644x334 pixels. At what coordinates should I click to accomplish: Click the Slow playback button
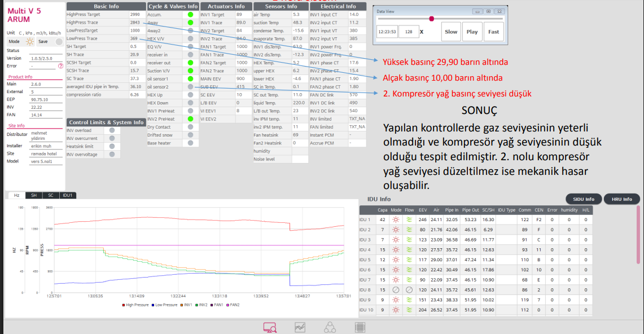click(x=451, y=32)
